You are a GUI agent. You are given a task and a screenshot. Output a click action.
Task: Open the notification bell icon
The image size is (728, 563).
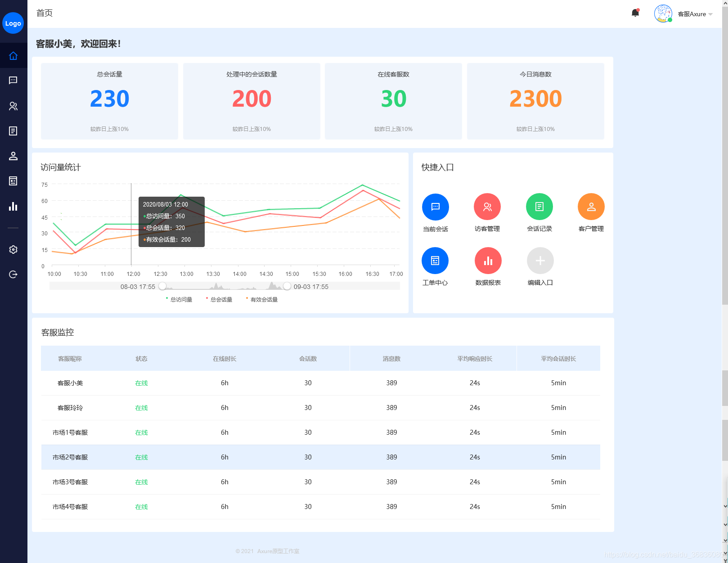click(x=635, y=13)
